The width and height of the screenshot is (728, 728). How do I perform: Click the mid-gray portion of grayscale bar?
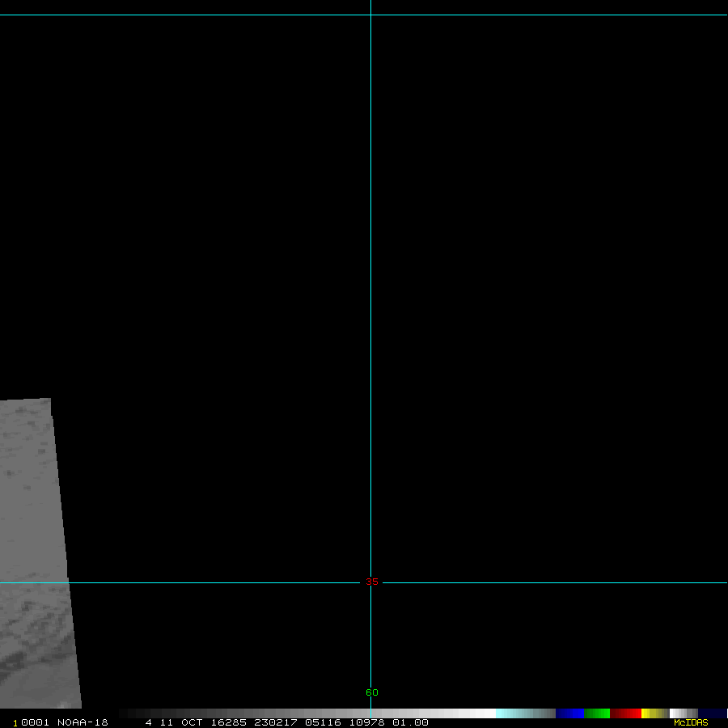coord(307,713)
